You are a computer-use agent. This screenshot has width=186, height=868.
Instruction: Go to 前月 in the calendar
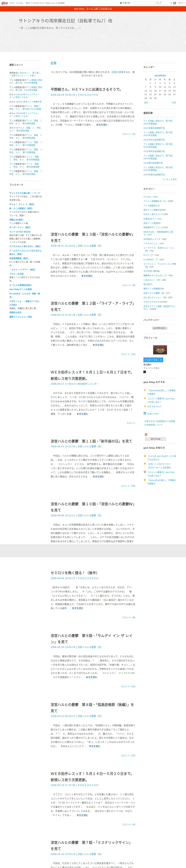coord(146,102)
